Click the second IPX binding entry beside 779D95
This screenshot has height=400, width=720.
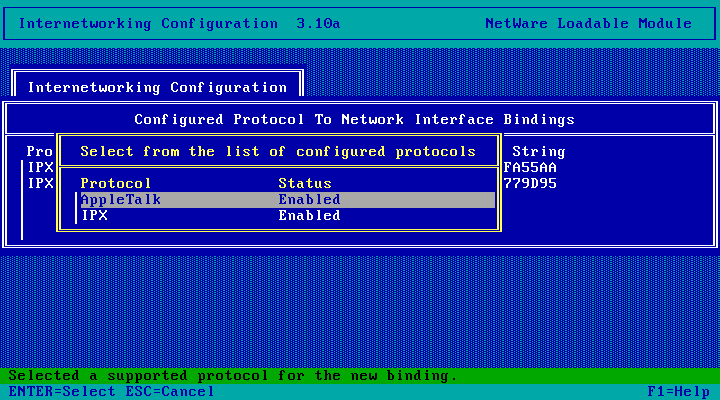40,184
